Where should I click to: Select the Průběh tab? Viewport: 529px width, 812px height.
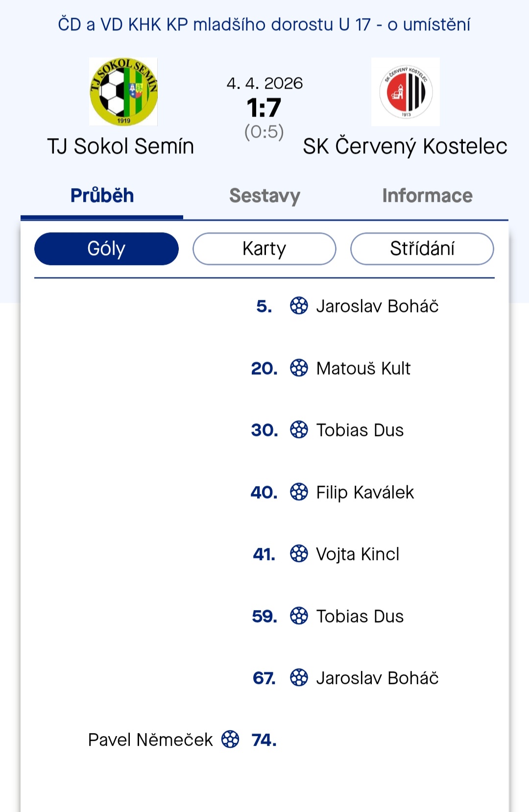coord(101,196)
